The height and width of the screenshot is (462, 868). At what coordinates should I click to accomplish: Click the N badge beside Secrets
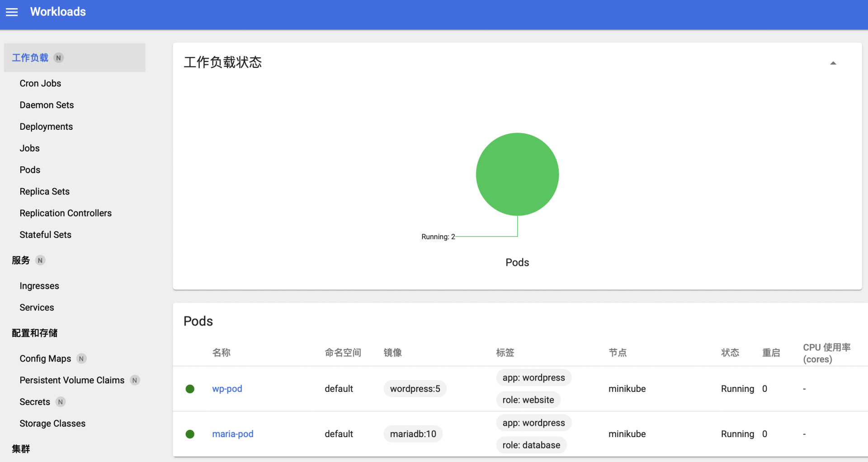coord(60,401)
